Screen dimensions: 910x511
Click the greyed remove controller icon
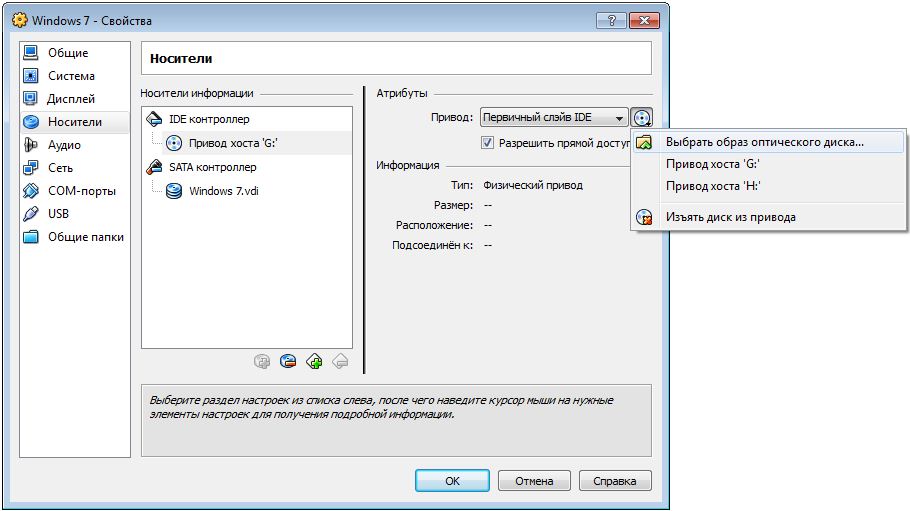[x=341, y=362]
